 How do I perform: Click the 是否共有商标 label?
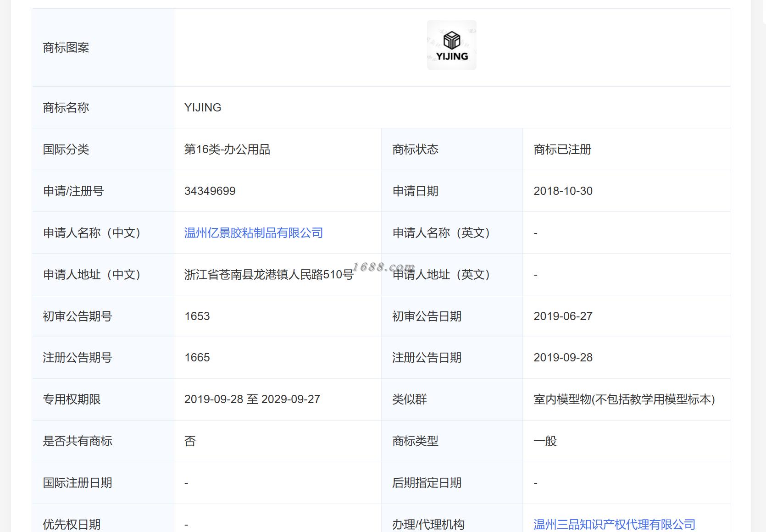[x=78, y=441]
